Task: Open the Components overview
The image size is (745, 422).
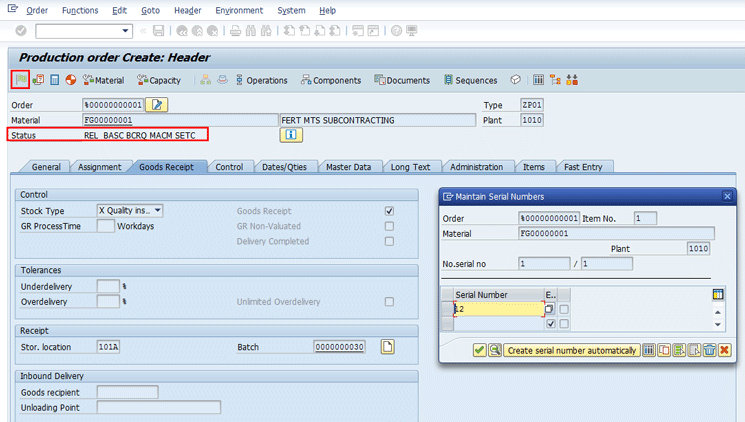Action: tap(330, 80)
